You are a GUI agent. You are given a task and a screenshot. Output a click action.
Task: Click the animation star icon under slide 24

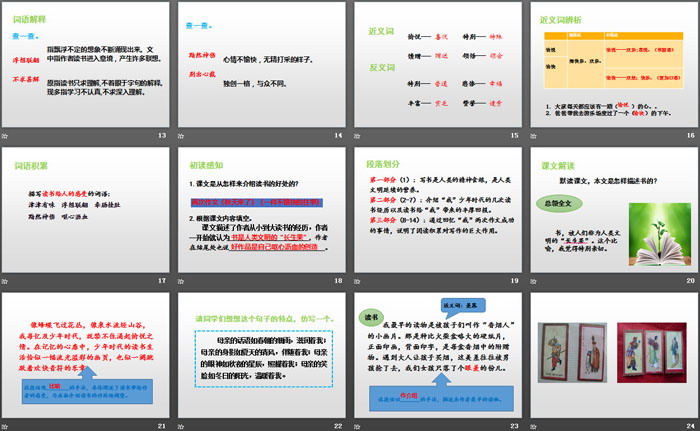coord(533,427)
